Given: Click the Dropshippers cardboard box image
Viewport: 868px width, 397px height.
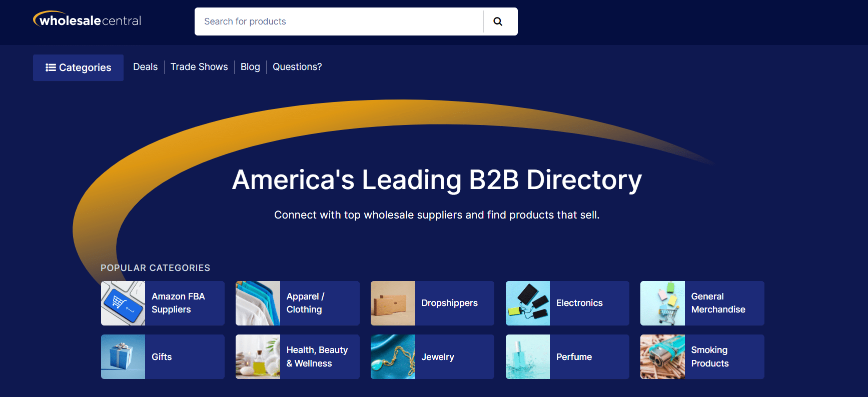Looking at the screenshot, I should [393, 303].
